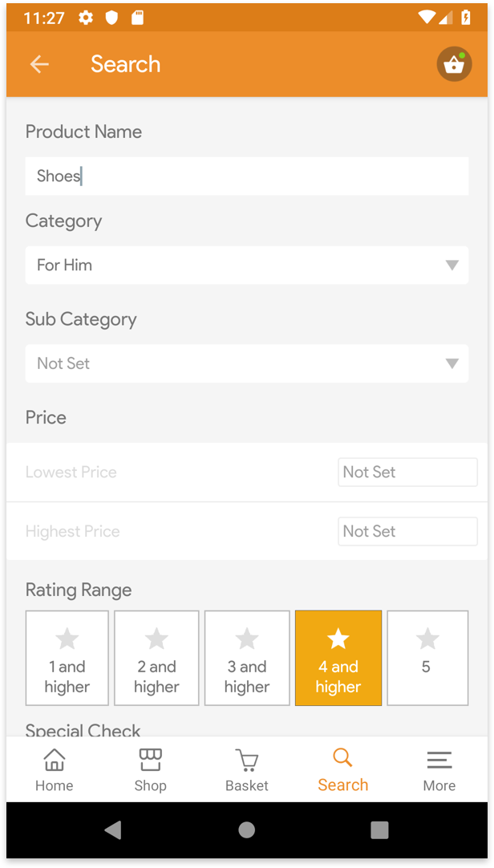This screenshot has height=868, width=494.
Task: Open the Basket cart icon
Action: (x=247, y=760)
